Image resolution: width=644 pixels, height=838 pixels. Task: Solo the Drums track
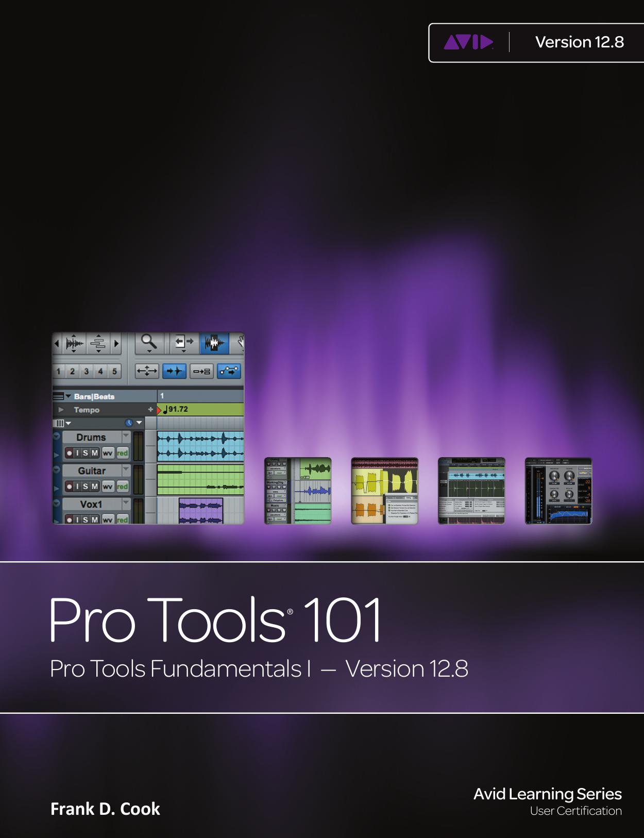click(86, 453)
